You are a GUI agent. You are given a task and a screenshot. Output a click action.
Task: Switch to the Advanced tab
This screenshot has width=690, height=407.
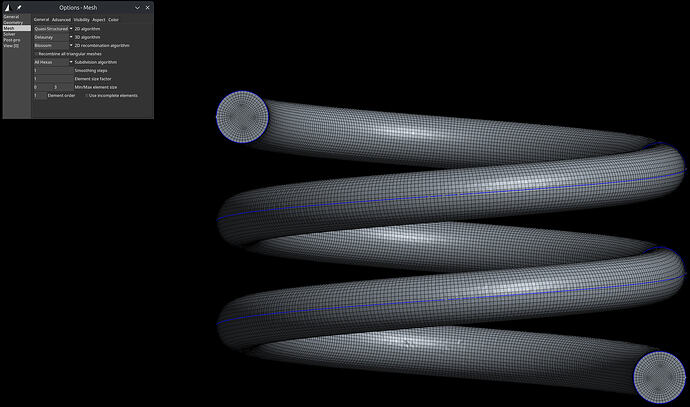61,20
